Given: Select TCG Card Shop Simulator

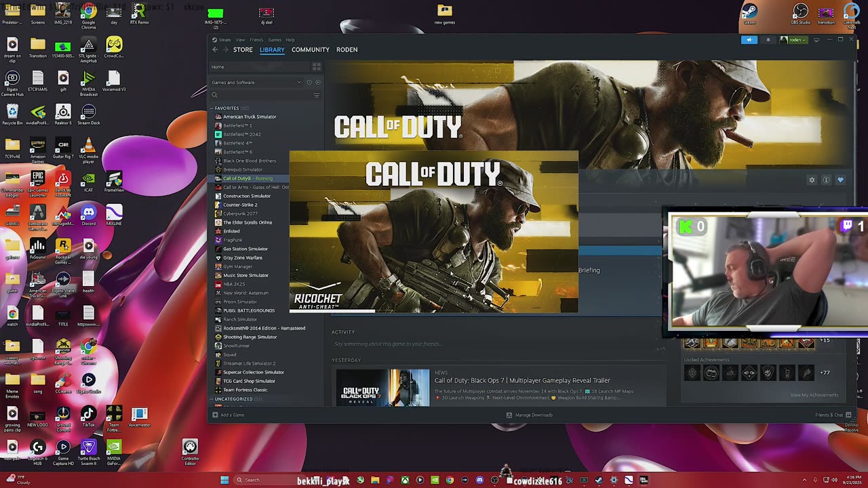Looking at the screenshot, I should click(249, 381).
